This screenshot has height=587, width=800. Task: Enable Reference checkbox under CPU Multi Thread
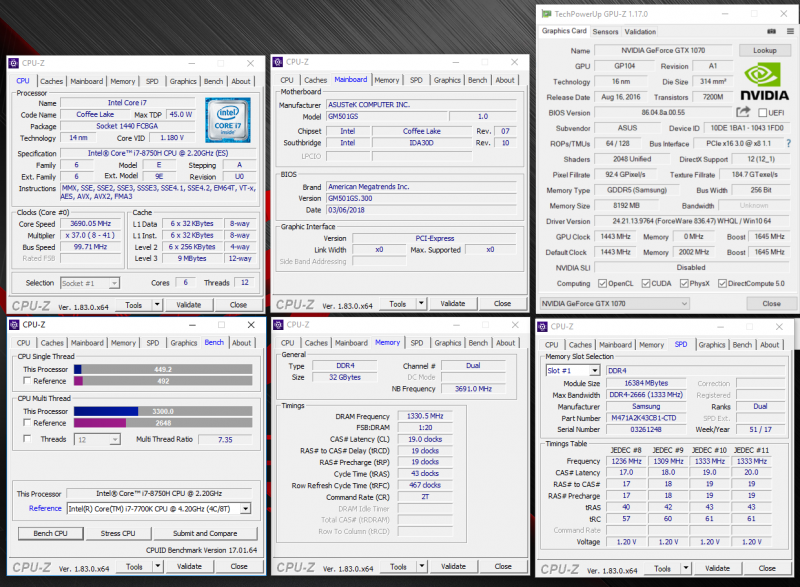point(27,422)
